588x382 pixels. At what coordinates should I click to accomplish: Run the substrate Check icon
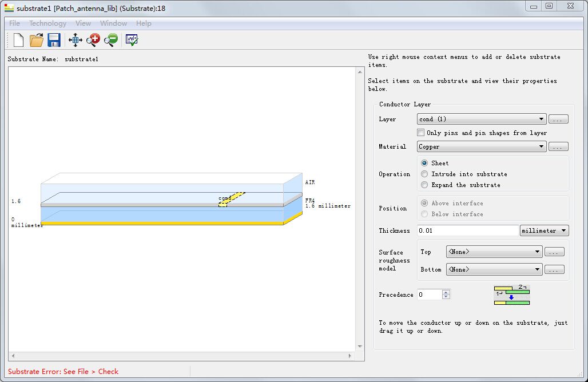point(132,40)
